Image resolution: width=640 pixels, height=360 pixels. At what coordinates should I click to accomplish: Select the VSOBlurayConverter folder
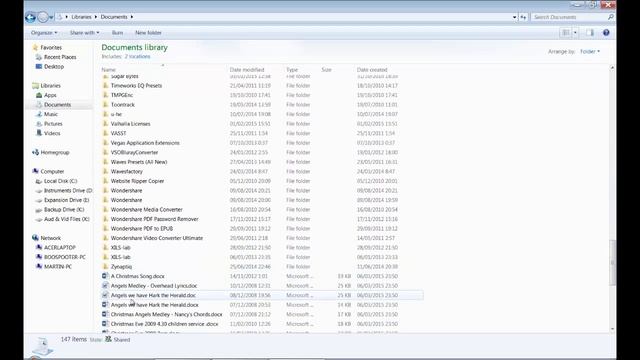(134, 152)
